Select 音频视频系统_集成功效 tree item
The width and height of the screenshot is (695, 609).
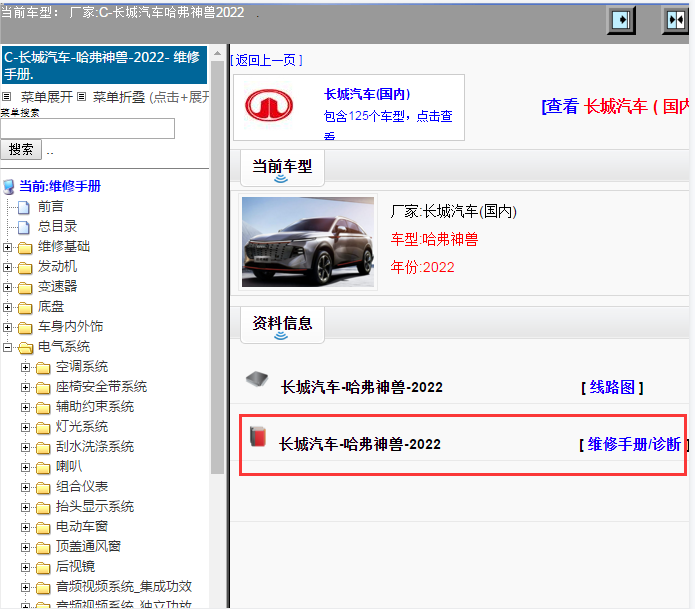point(124,587)
